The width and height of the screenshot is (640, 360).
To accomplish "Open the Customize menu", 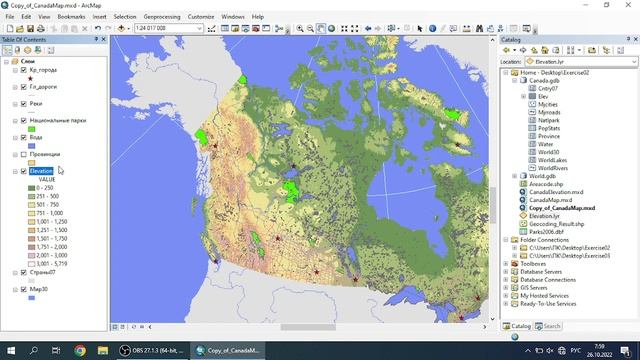I will coord(201,17).
